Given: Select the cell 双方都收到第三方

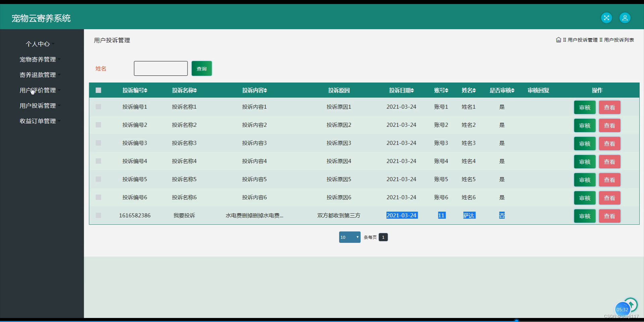Looking at the screenshot, I should pos(339,215).
